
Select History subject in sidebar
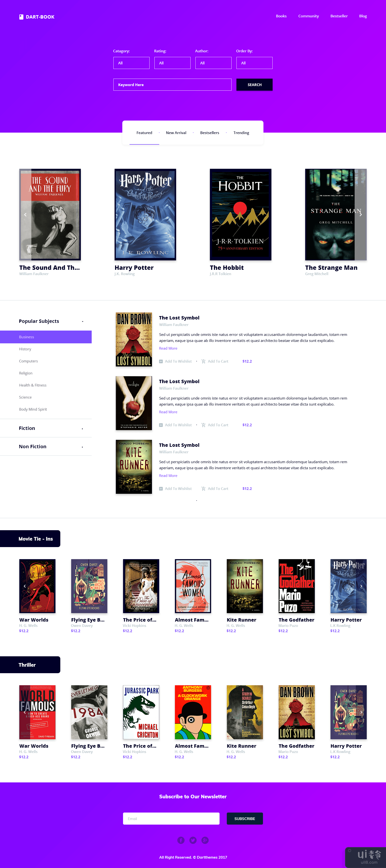click(25, 349)
